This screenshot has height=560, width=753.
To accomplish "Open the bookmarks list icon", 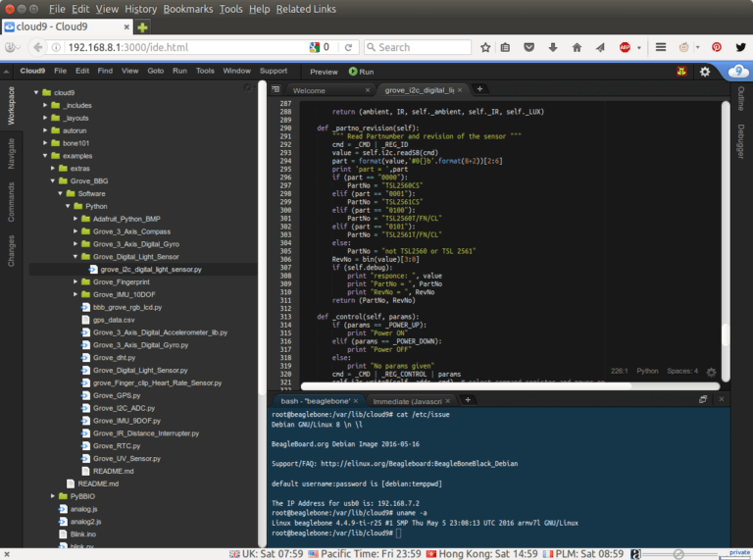I will coord(505,47).
